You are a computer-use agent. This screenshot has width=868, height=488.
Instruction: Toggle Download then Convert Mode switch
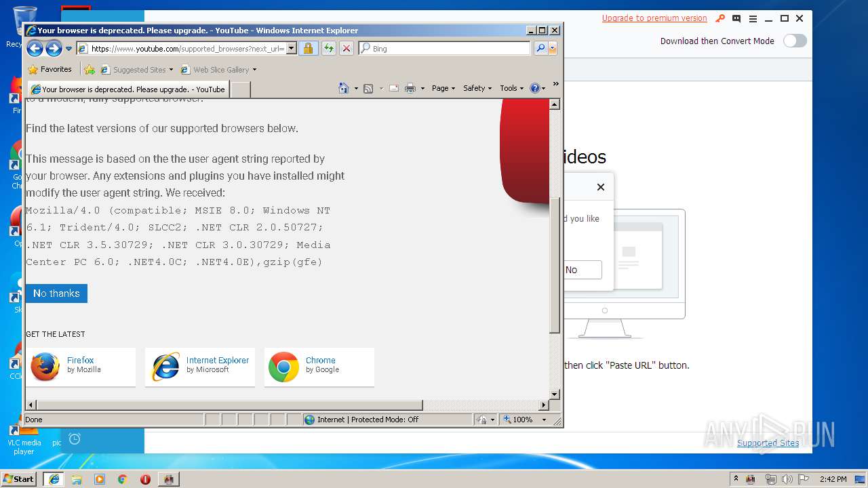coord(795,41)
